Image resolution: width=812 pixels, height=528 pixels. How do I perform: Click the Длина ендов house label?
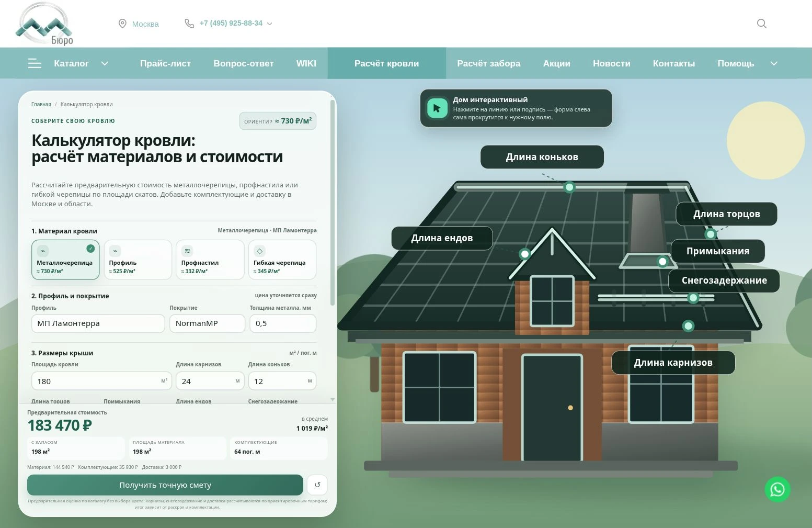(x=442, y=238)
